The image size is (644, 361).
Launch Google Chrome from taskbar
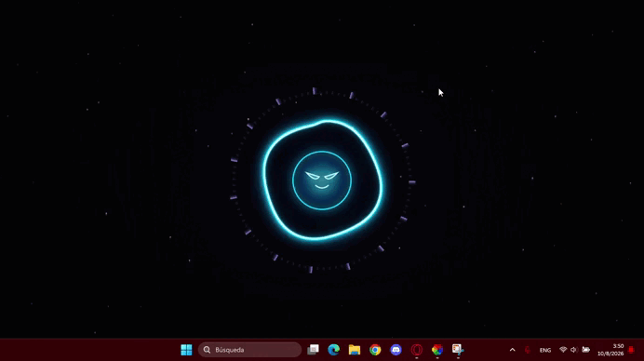pos(375,350)
